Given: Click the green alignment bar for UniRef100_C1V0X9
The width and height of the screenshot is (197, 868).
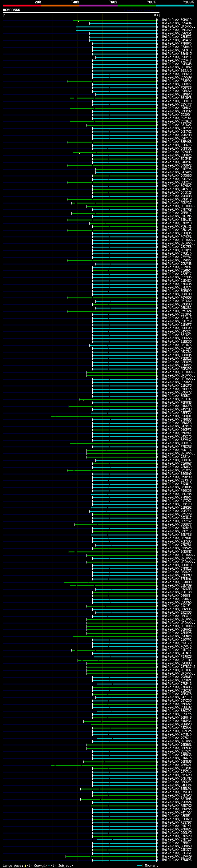Looking at the screenshot, I should click(111, 856).
